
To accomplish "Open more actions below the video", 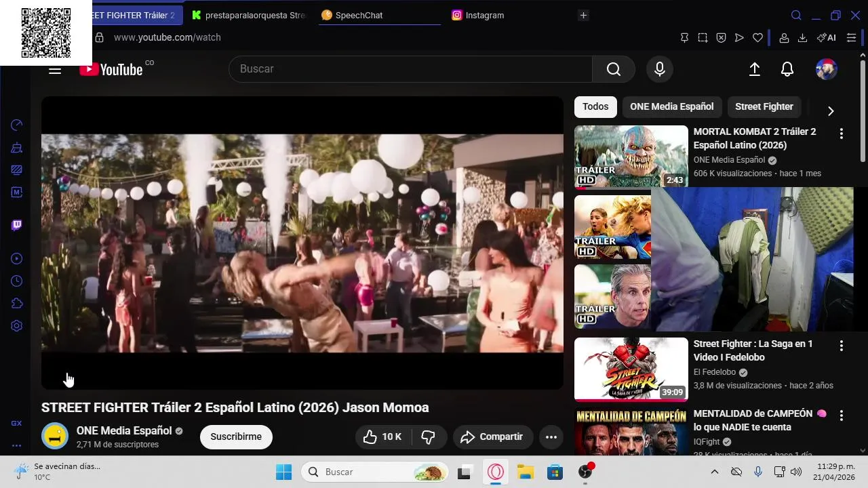I will pyautogui.click(x=551, y=437).
